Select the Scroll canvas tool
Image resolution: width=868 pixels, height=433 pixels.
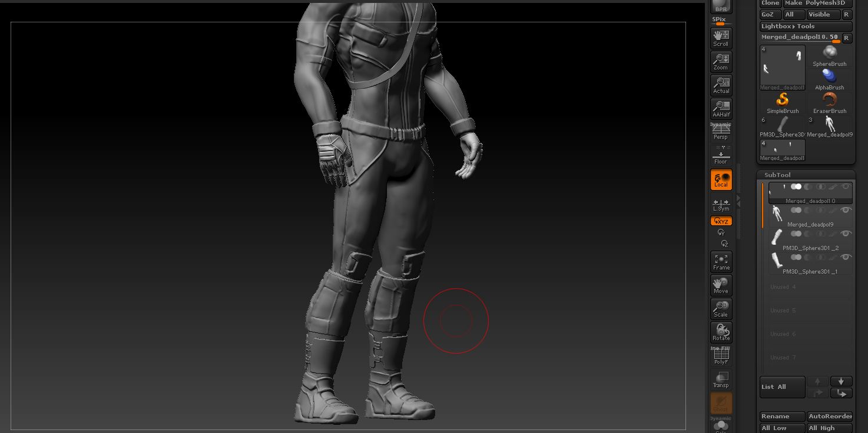[721, 38]
